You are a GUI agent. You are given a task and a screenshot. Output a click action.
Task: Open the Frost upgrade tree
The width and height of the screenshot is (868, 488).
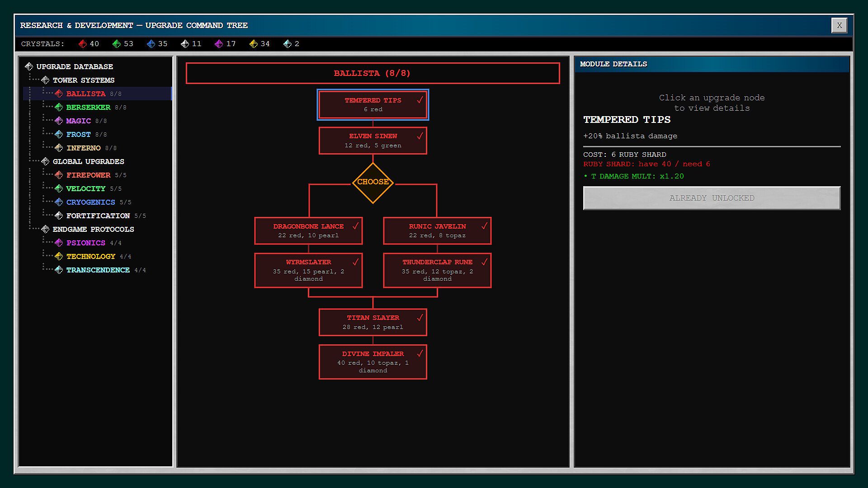click(79, 134)
